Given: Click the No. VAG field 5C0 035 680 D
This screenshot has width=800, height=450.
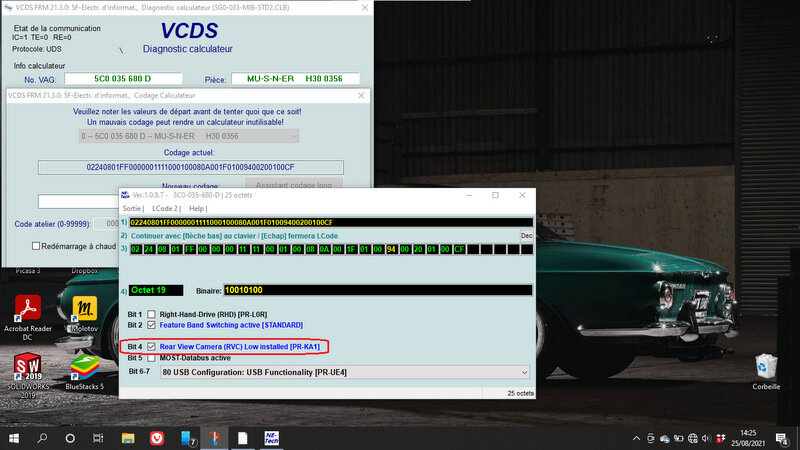Looking at the screenshot, I should 123,79.
